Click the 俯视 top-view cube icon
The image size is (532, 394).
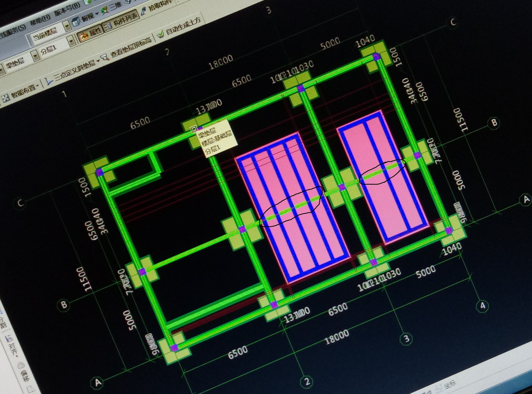pos(77,22)
